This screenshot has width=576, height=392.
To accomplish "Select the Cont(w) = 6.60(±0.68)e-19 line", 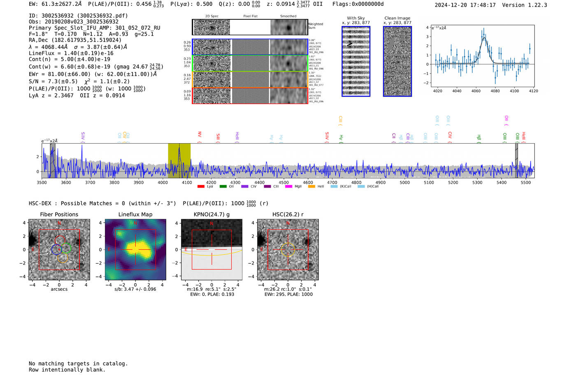I will click(x=96, y=66).
